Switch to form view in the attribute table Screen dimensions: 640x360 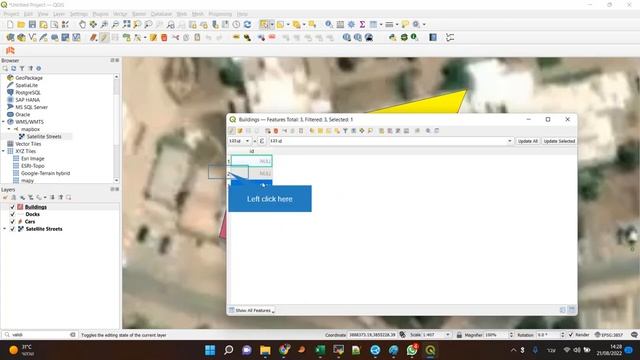(563, 310)
